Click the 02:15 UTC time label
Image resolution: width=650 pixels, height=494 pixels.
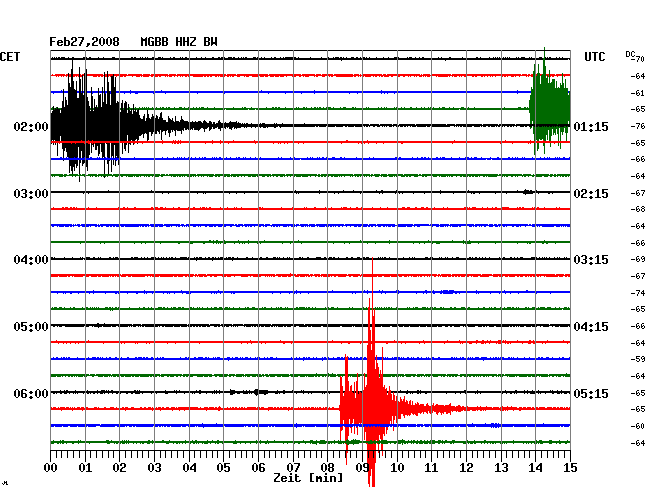tap(591, 194)
